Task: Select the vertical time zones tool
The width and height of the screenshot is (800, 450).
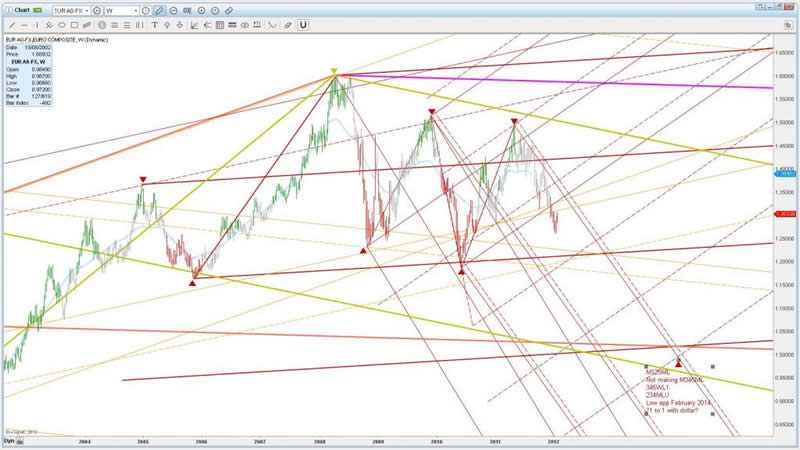Action: (139, 25)
